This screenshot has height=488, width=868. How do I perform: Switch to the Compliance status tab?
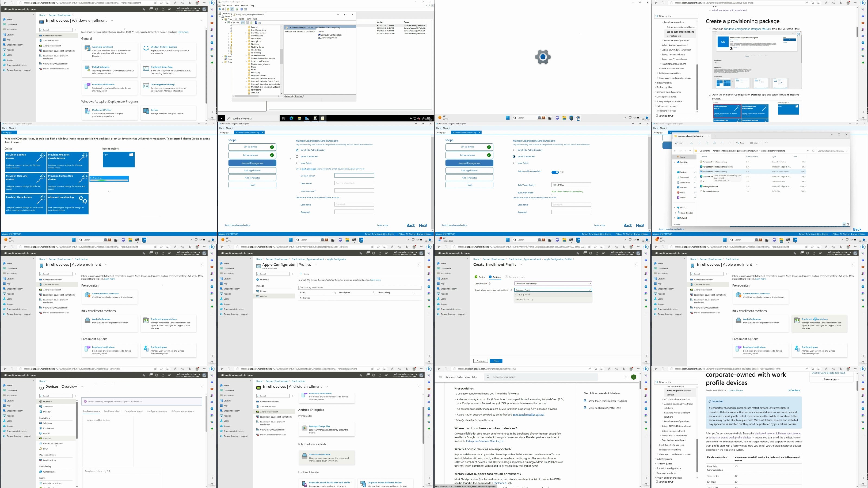(x=134, y=411)
